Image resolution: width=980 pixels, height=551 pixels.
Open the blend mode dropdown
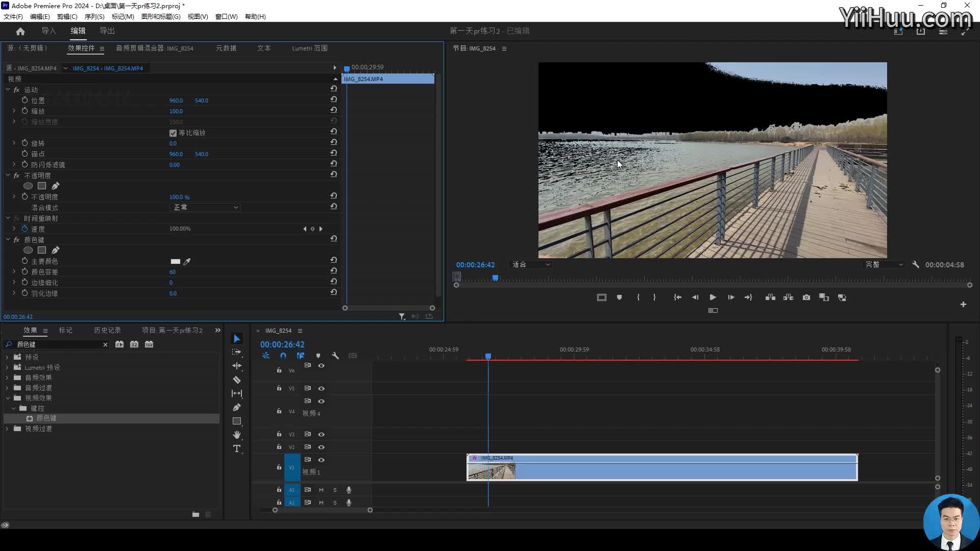point(205,208)
